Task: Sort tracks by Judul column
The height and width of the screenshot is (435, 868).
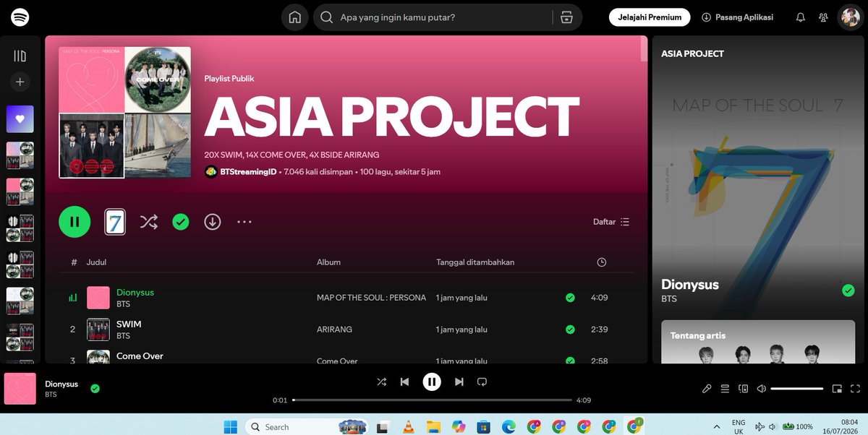Action: [96, 262]
